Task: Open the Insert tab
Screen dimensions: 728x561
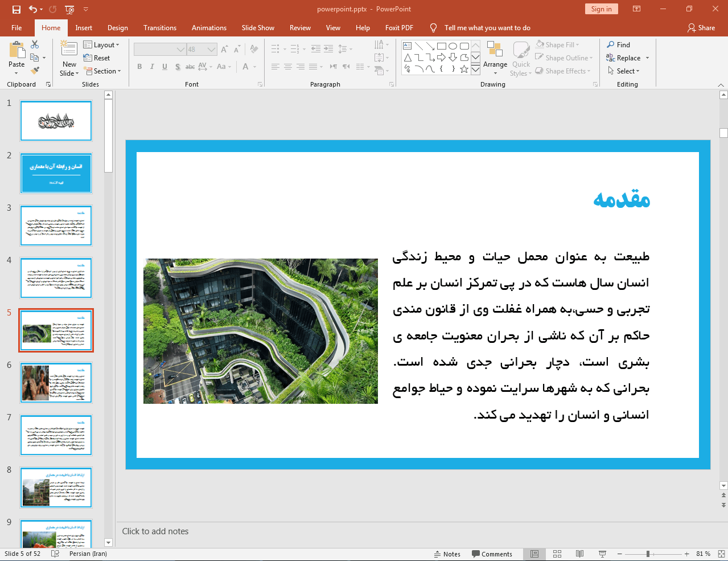Action: coord(84,28)
